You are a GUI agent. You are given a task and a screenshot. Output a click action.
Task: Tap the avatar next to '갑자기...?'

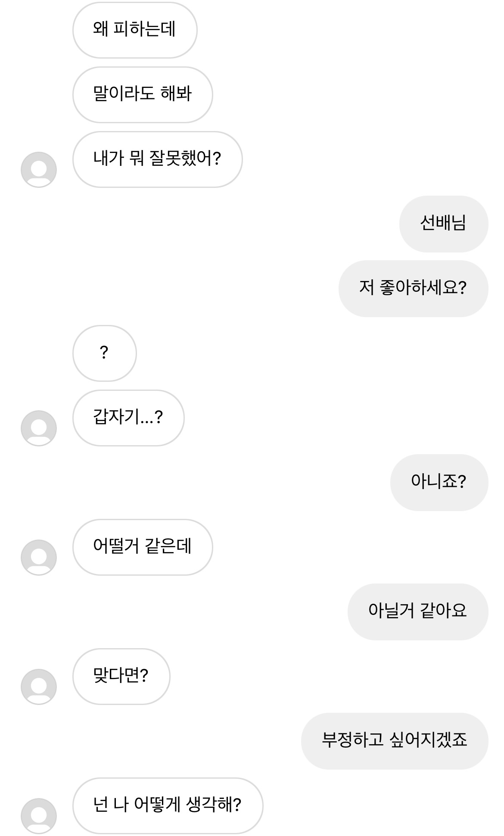39,428
